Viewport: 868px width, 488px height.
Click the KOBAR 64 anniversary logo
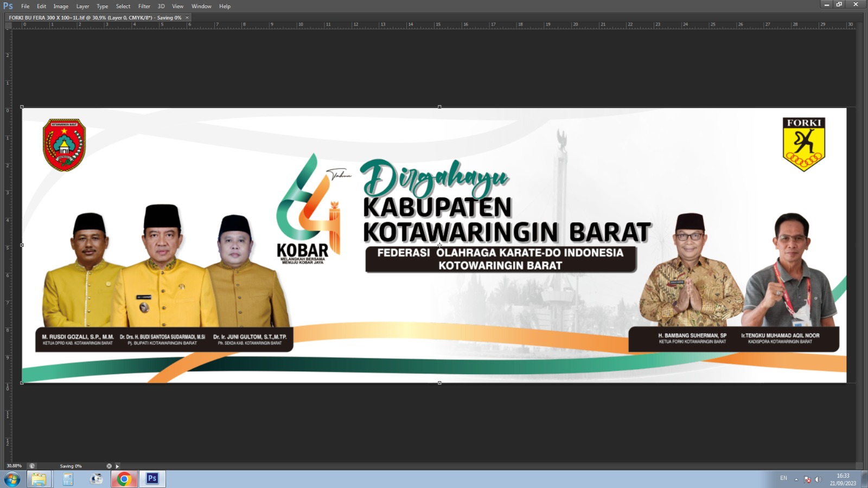click(309, 209)
